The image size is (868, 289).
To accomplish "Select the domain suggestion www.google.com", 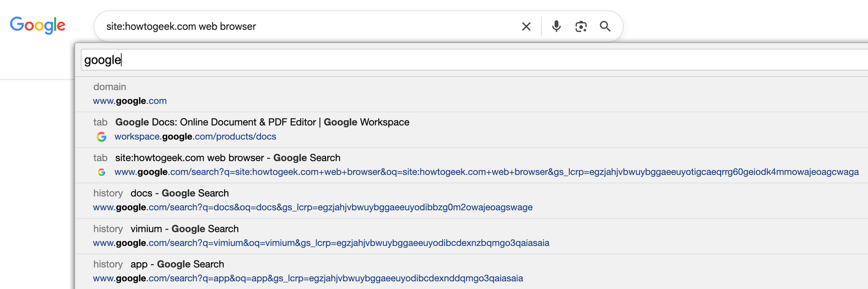I will point(130,101).
